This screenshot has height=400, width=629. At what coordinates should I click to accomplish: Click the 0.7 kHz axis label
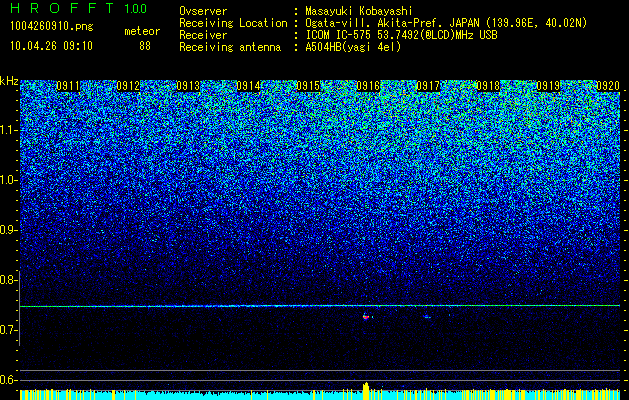pos(8,330)
